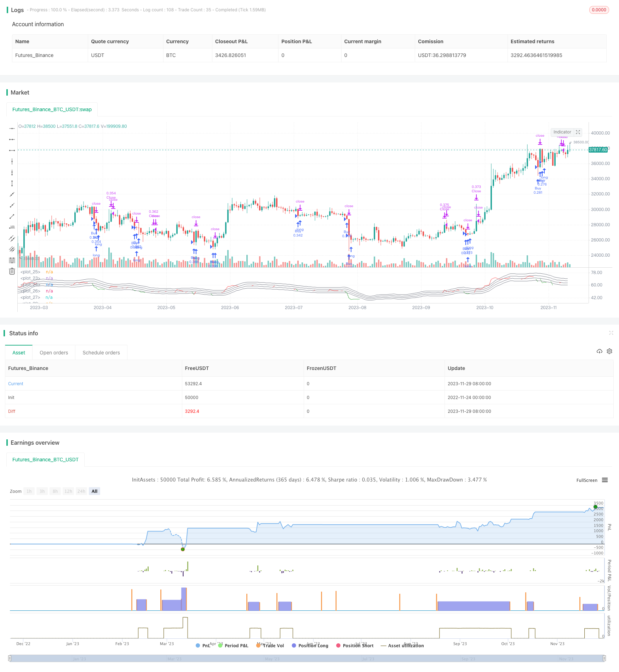Set zoom range to 1h
619x672 pixels.
point(29,491)
